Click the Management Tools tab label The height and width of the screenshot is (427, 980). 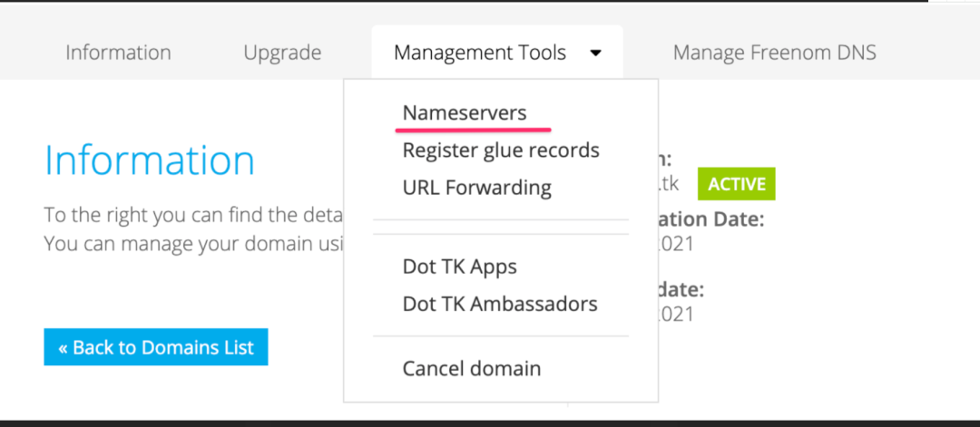480,53
